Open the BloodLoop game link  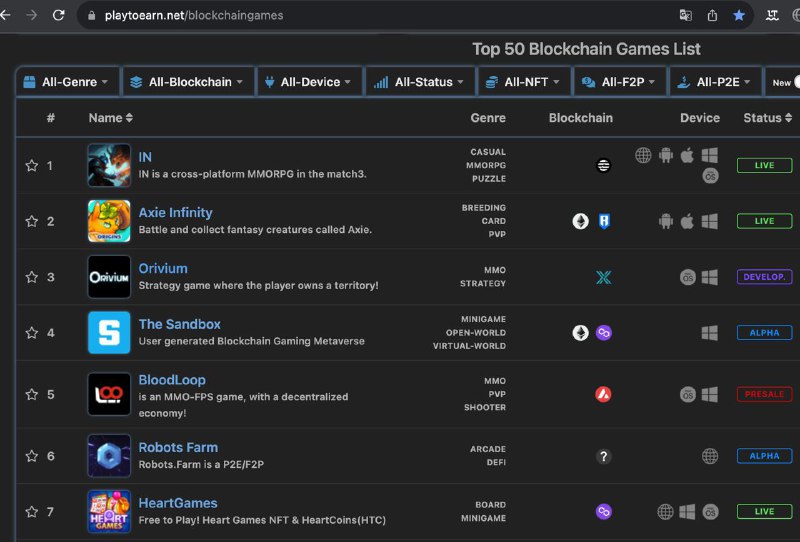click(x=172, y=380)
